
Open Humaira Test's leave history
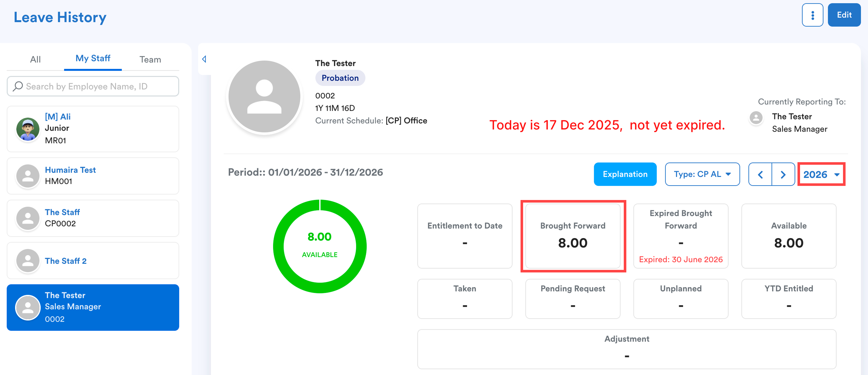click(93, 176)
